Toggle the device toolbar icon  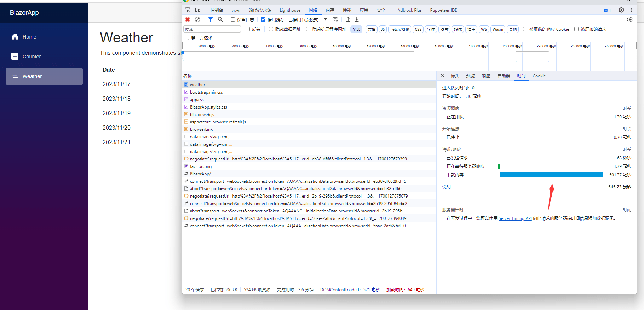(197, 10)
